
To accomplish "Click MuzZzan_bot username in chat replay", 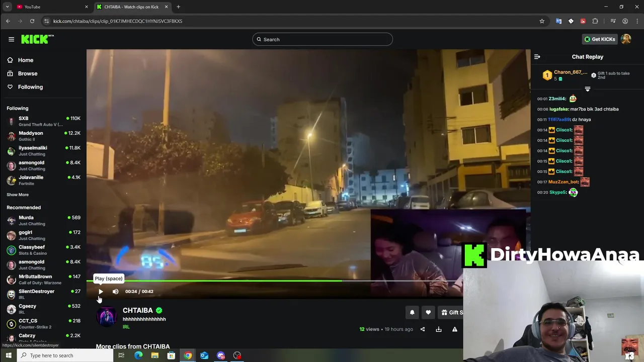I will [x=563, y=182].
